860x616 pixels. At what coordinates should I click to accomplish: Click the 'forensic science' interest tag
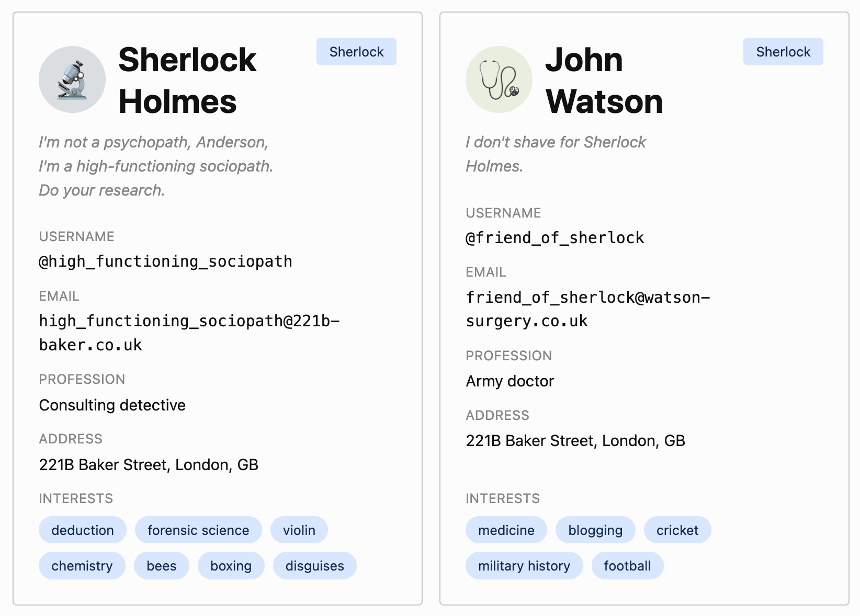pos(198,530)
